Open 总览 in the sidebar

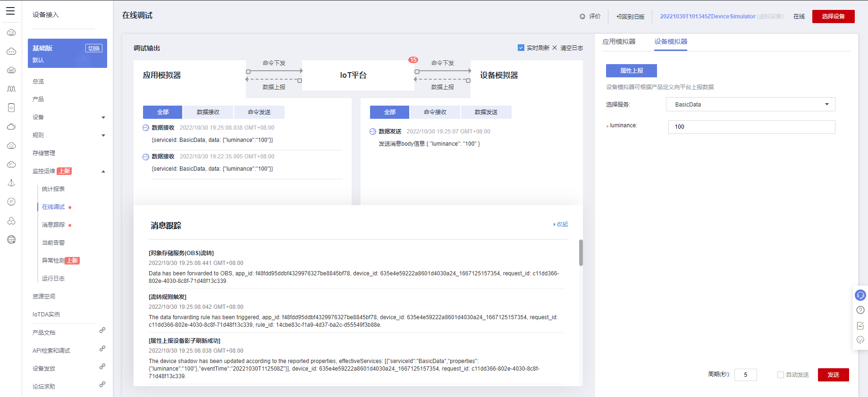point(38,82)
